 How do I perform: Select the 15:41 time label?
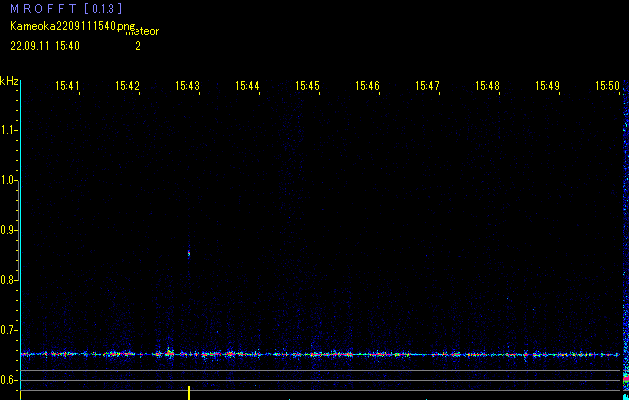67,86
